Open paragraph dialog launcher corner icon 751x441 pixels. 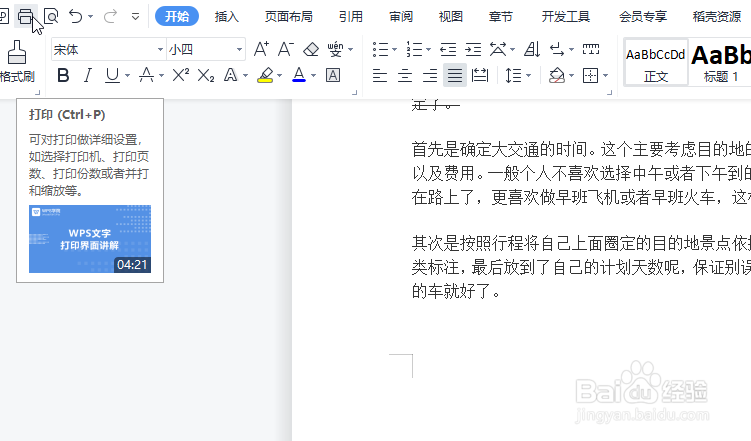pyautogui.click(x=609, y=92)
